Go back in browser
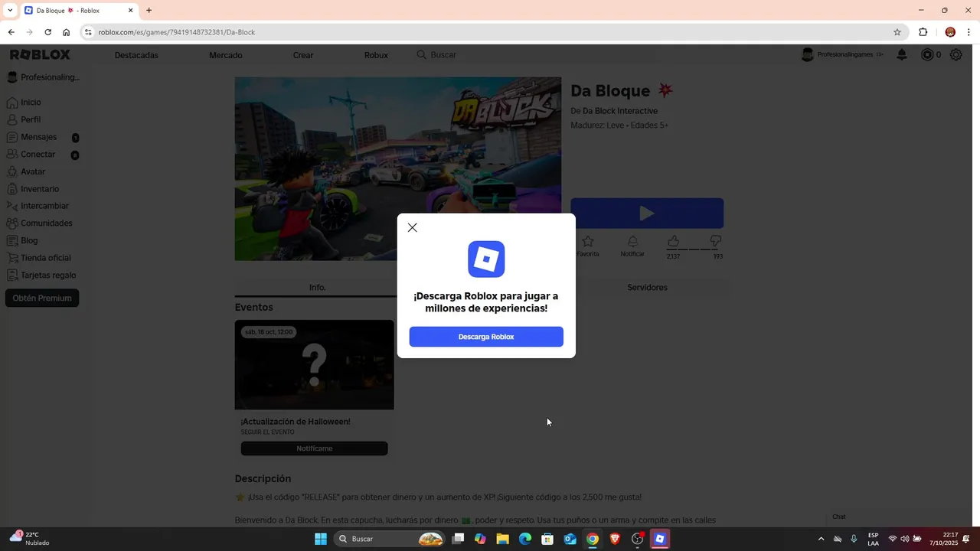 pos(11,32)
